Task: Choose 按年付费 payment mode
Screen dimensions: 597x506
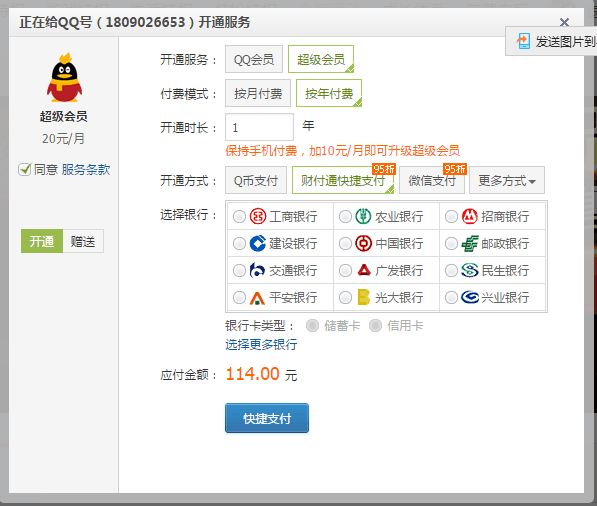Action: click(329, 93)
